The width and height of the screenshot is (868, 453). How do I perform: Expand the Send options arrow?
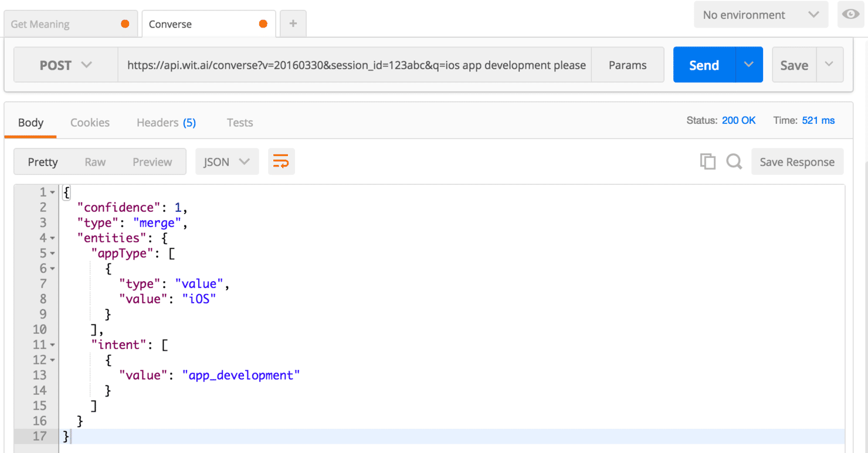[749, 65]
